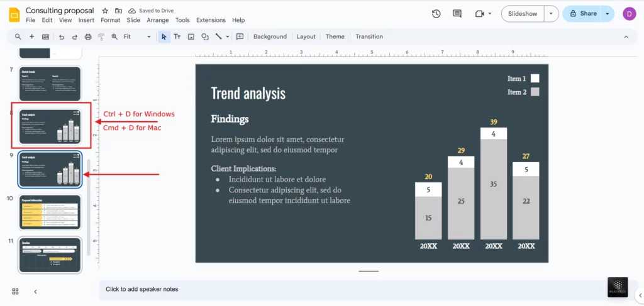This screenshot has height=306, width=644.
Task: Open grid view icon at bottom left
Action: (15, 292)
